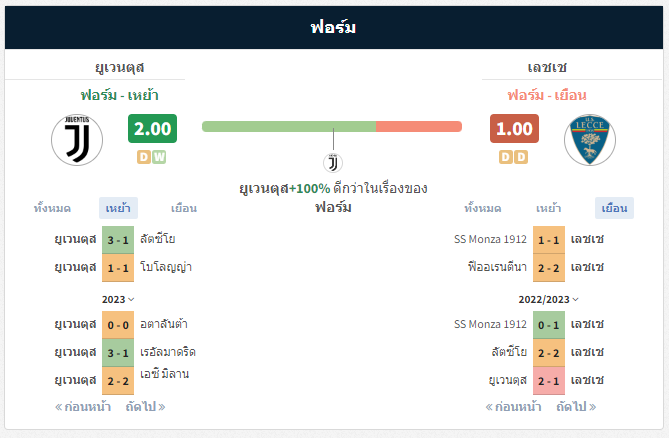
Task: Select Juventus เยือน filter tab
Action: pyautogui.click(x=184, y=208)
